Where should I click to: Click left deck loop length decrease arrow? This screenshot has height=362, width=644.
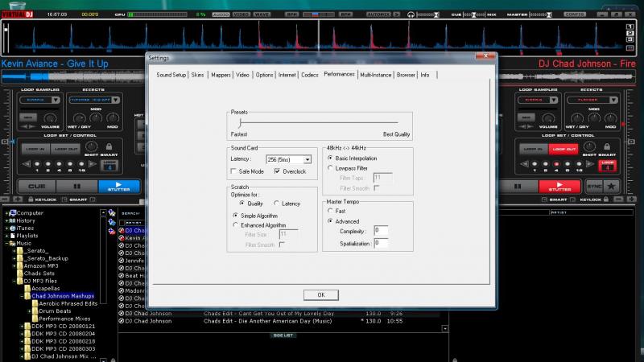click(27, 164)
